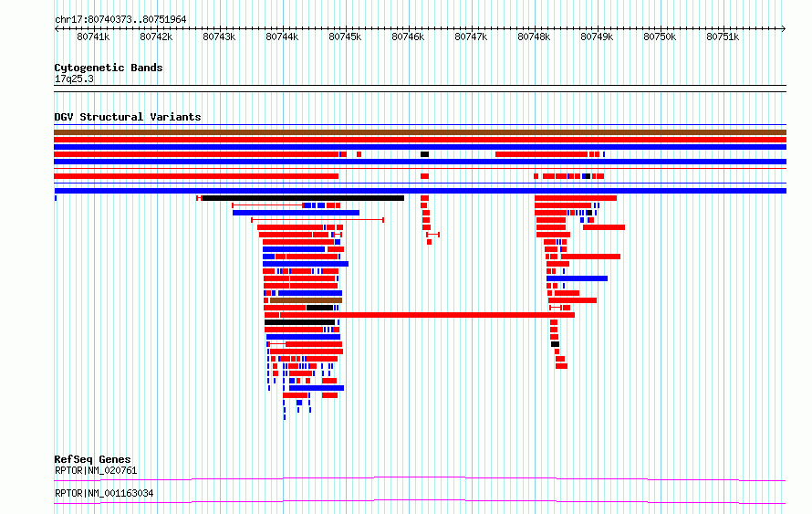
Task: Click the 80742k ruler label
Action: 156,37
